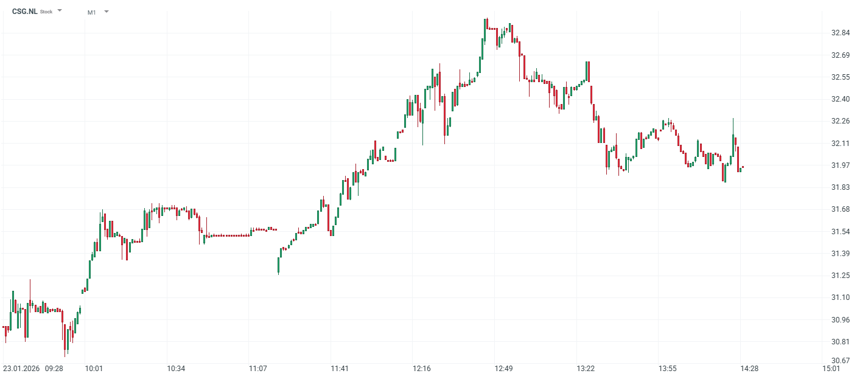
Task: Pick the 12:16 time axis label
Action: [422, 369]
